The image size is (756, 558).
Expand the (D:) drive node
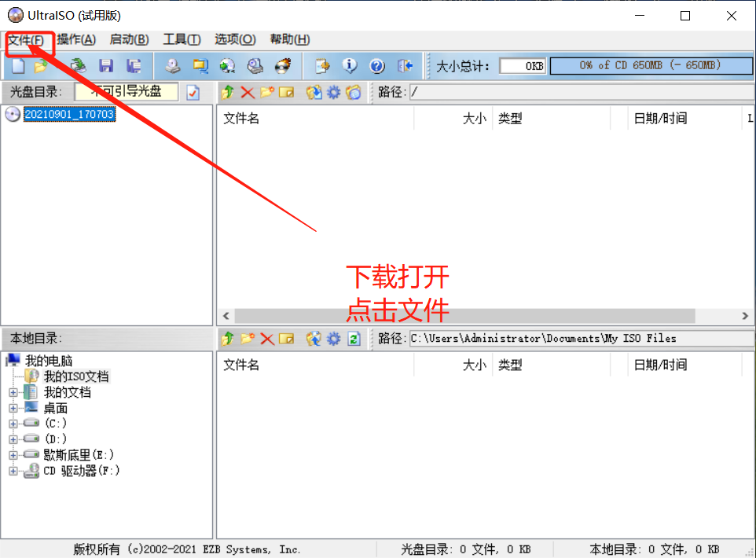[x=13, y=439]
